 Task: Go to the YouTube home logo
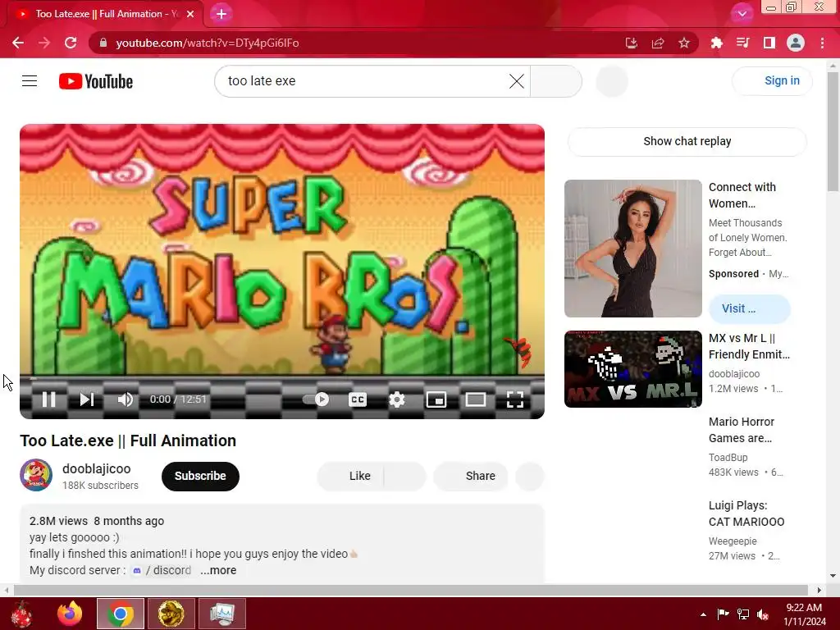tap(96, 81)
